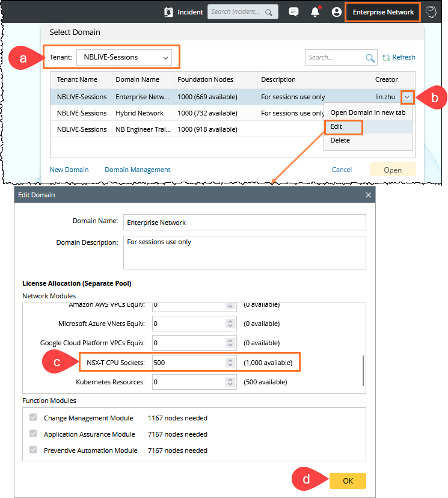Image resolution: width=448 pixels, height=498 pixels.
Task: Click the Incident label in top bar
Action: point(190,12)
